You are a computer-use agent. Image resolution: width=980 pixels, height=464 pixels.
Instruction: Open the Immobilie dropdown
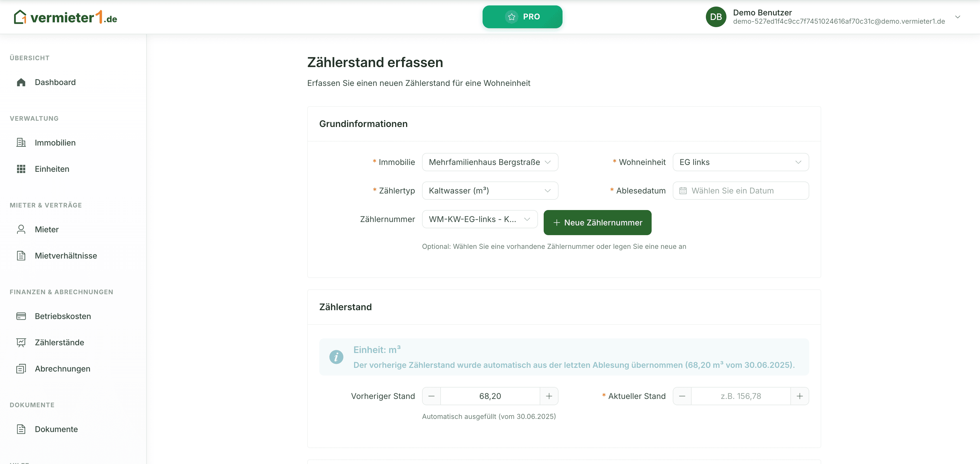tap(490, 162)
